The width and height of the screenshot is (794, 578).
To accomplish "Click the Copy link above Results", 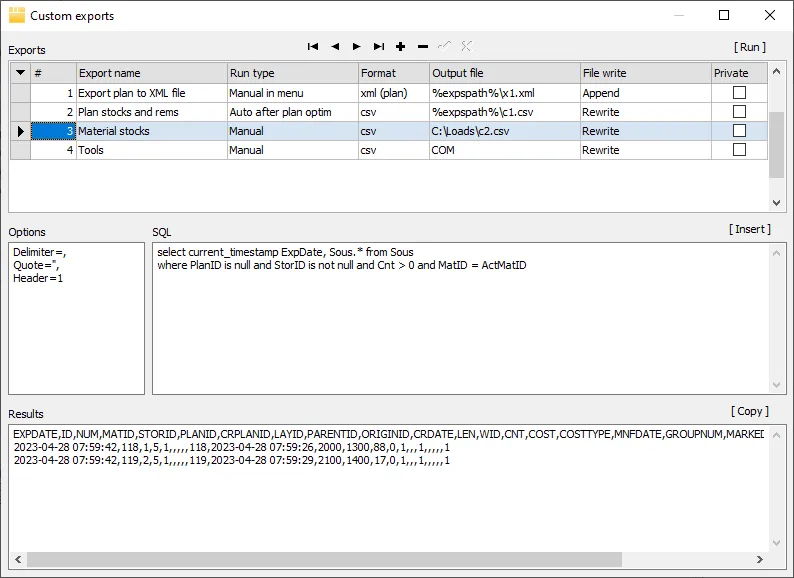I will pyautogui.click(x=750, y=411).
